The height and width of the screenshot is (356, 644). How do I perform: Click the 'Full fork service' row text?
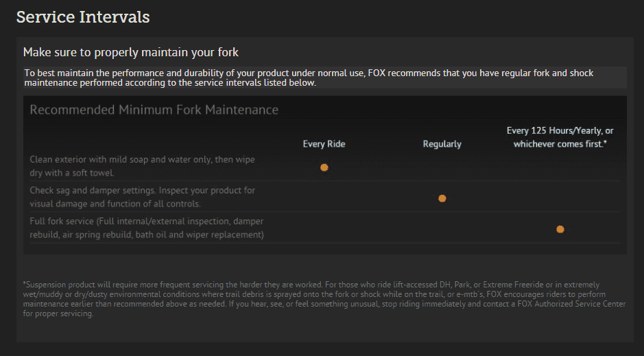point(147,228)
